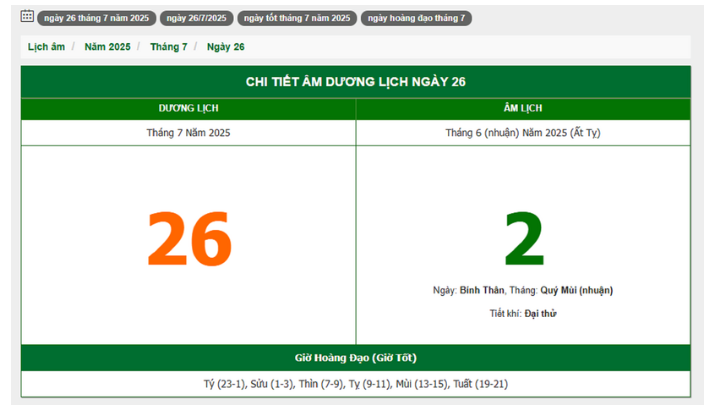708x410 pixels.
Task: Click the calendar icon beside the tags
Action: 27,17
